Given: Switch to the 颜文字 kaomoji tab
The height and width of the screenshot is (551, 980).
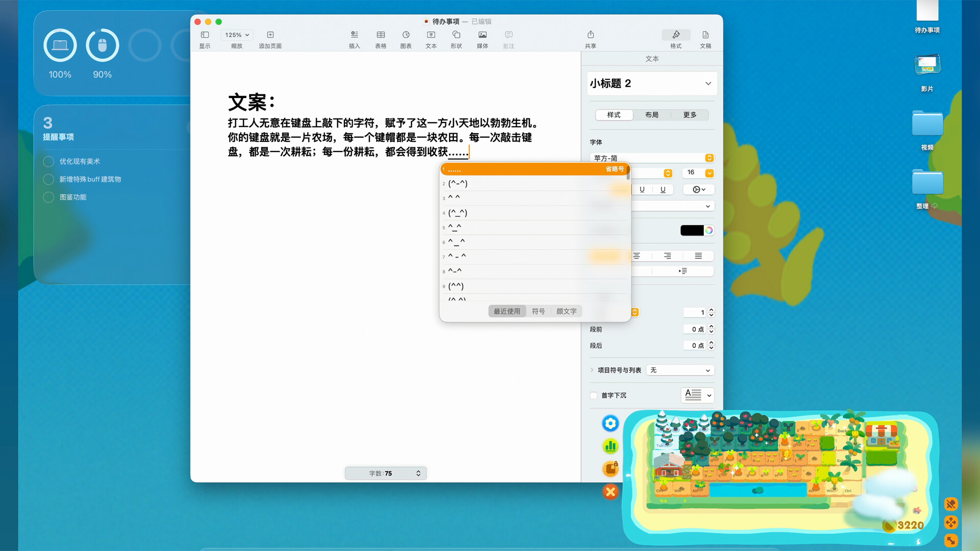Looking at the screenshot, I should tap(567, 311).
